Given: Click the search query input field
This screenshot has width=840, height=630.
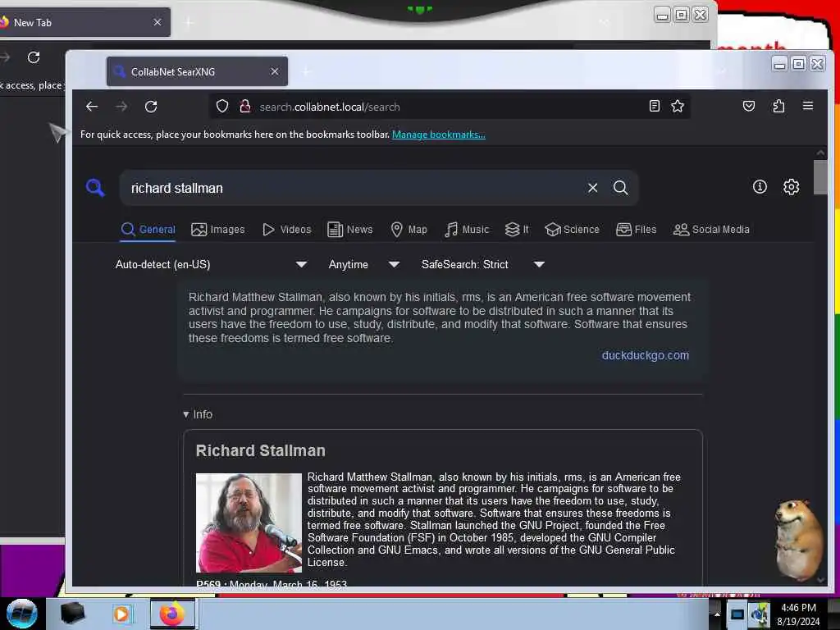Looking at the screenshot, I should click(x=354, y=188).
